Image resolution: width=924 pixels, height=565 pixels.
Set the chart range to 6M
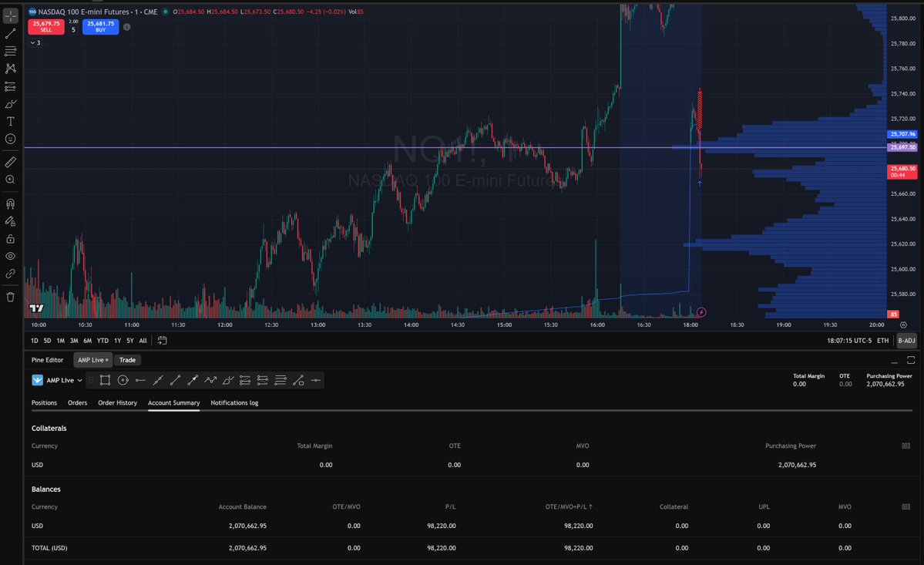(x=87, y=341)
